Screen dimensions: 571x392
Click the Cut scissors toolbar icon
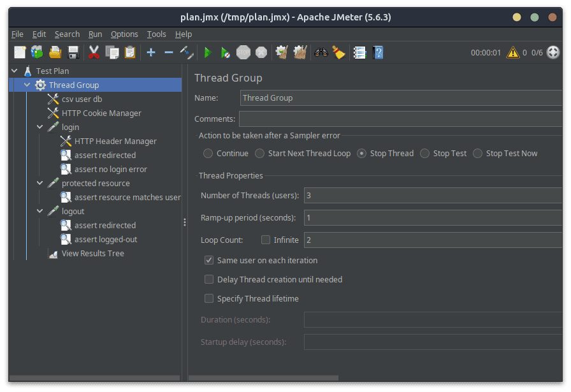[94, 52]
